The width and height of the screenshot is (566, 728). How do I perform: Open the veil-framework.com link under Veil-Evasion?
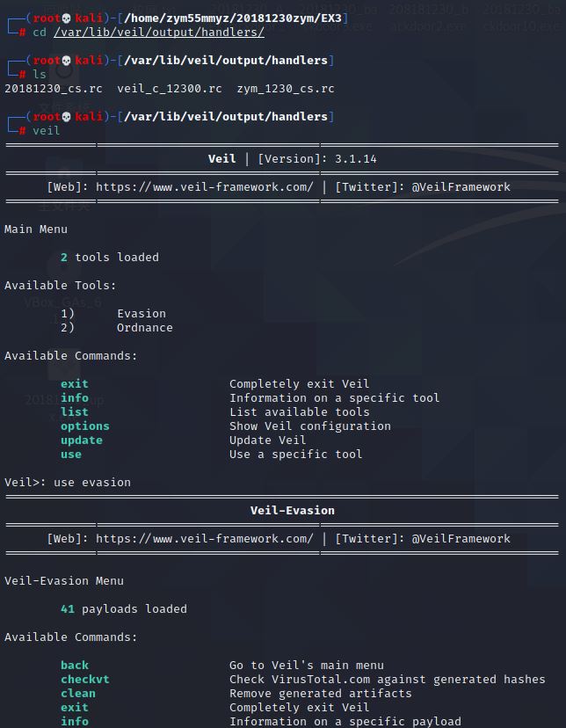205,539
